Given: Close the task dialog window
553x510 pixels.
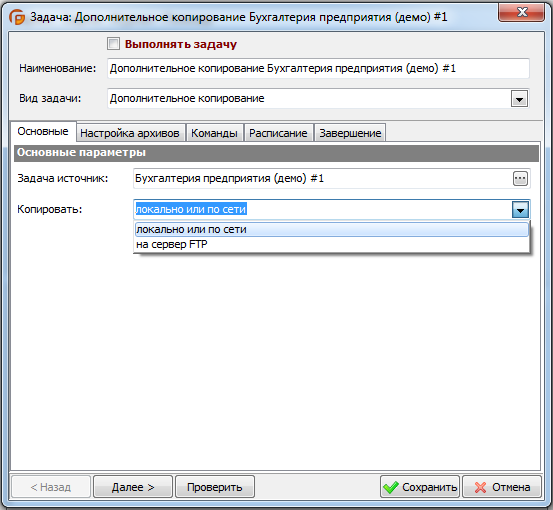Looking at the screenshot, I should tap(521, 13).
